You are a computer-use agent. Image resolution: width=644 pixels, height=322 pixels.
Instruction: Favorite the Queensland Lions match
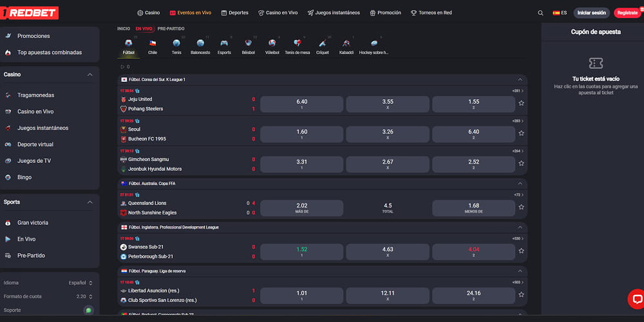point(521,207)
